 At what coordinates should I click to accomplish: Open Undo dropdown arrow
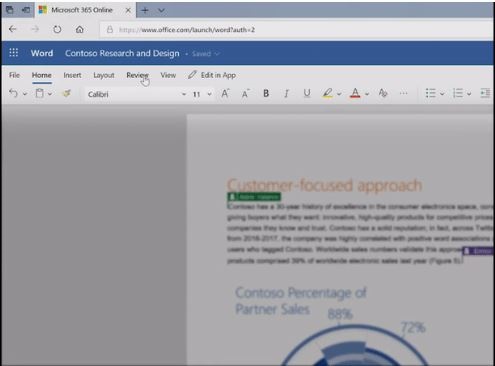point(25,94)
